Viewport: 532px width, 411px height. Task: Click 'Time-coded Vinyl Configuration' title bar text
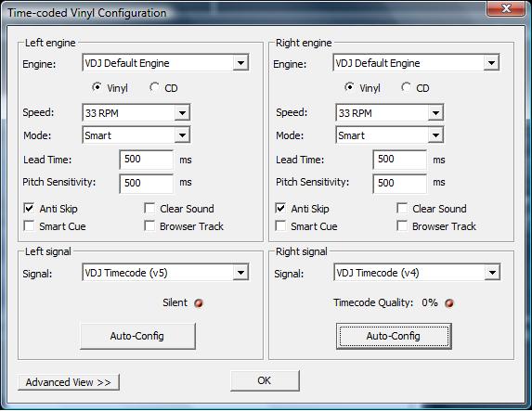pyautogui.click(x=87, y=13)
